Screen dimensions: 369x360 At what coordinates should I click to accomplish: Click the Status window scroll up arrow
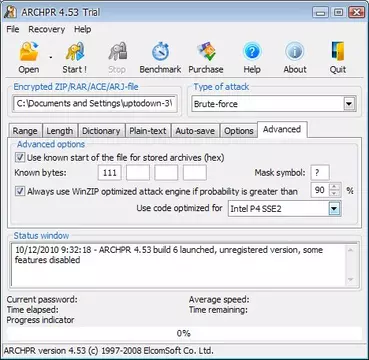click(351, 250)
